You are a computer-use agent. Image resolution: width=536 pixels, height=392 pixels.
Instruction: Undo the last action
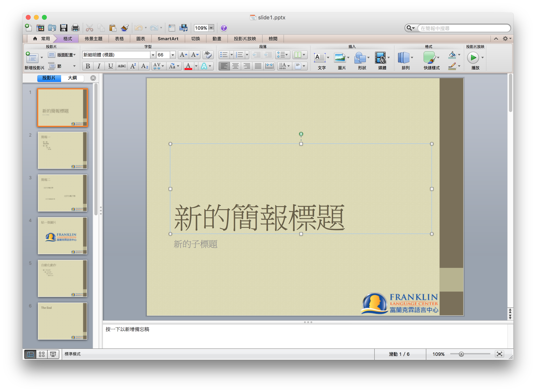point(139,28)
